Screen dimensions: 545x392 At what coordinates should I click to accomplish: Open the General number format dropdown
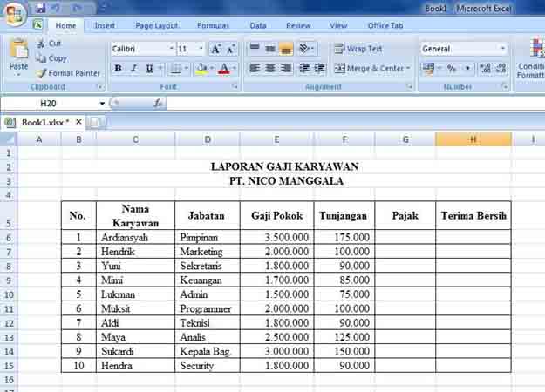coord(502,49)
